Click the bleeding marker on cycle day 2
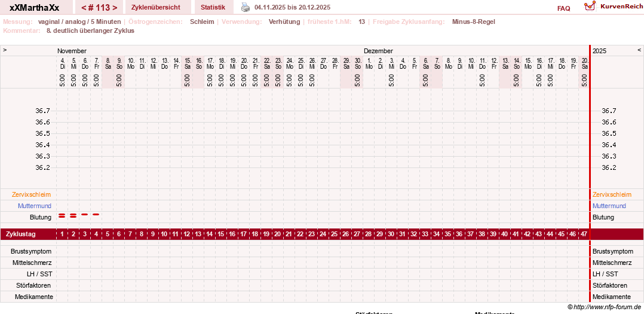The width and height of the screenshot is (644, 314). tap(73, 215)
